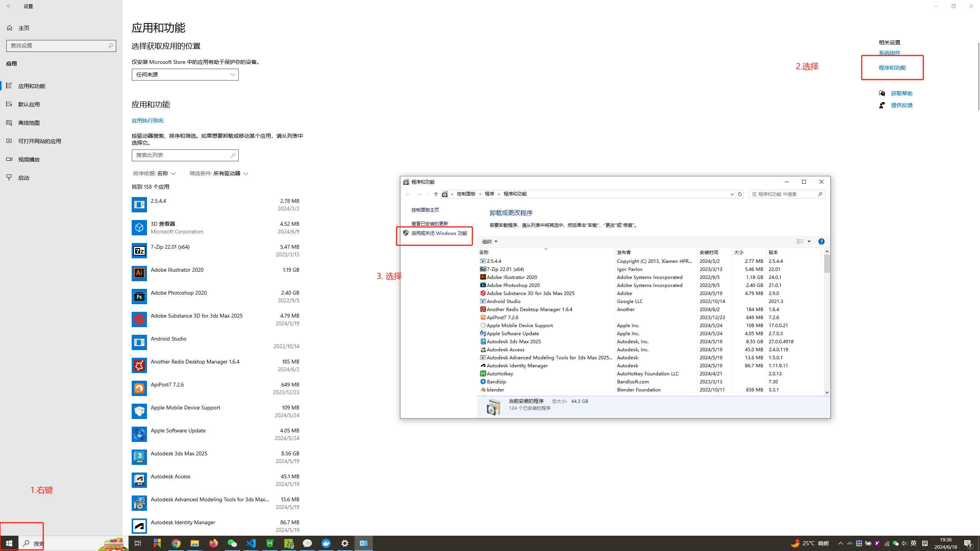Open the 任何来源 source dropdown

[185, 75]
